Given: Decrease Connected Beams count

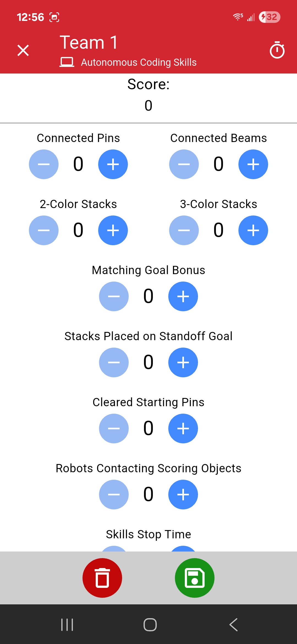Looking at the screenshot, I should coord(184,164).
